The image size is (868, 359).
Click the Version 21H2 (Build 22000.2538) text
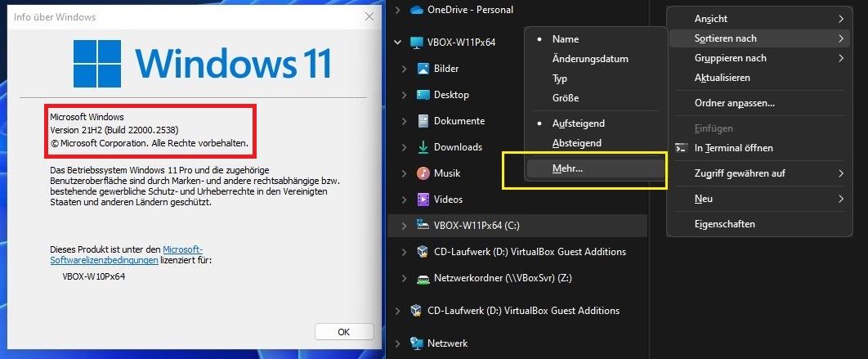click(114, 130)
